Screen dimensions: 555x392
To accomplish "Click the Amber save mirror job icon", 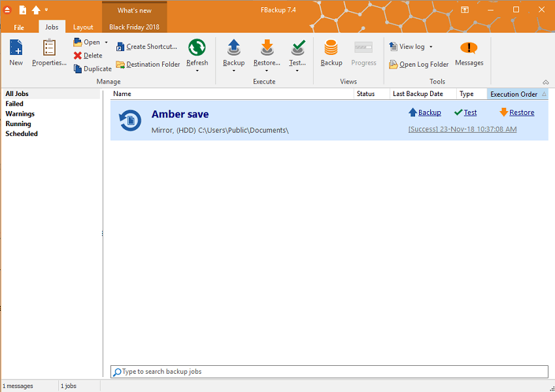I will (x=130, y=121).
